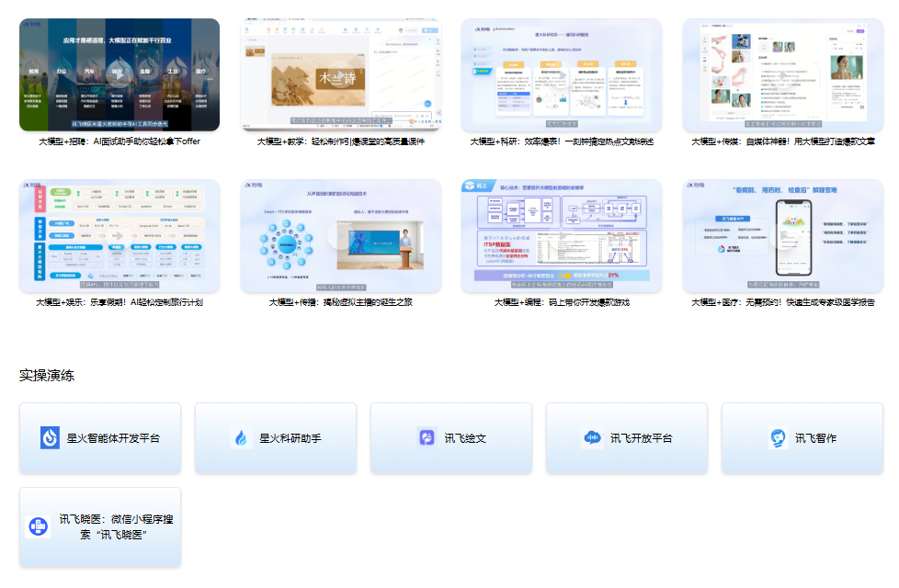Click the 讯飞晓医 round blue icon
899x588 pixels.
pyautogui.click(x=39, y=526)
